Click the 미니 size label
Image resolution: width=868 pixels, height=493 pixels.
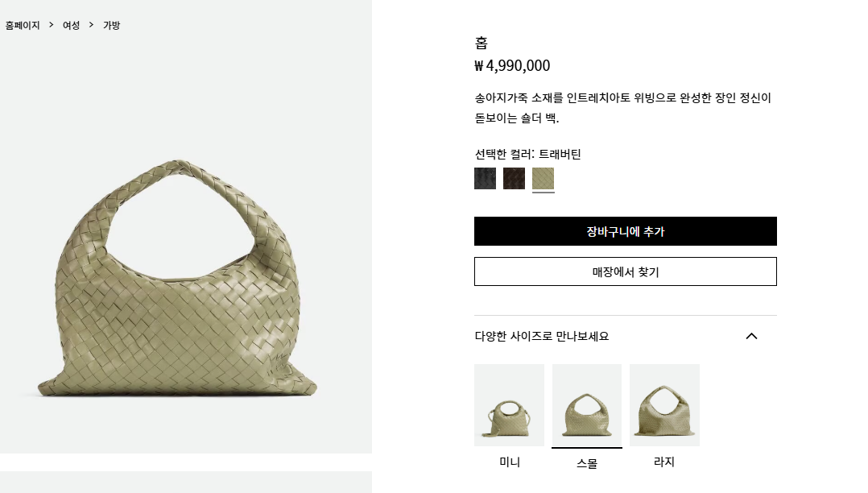coord(510,462)
